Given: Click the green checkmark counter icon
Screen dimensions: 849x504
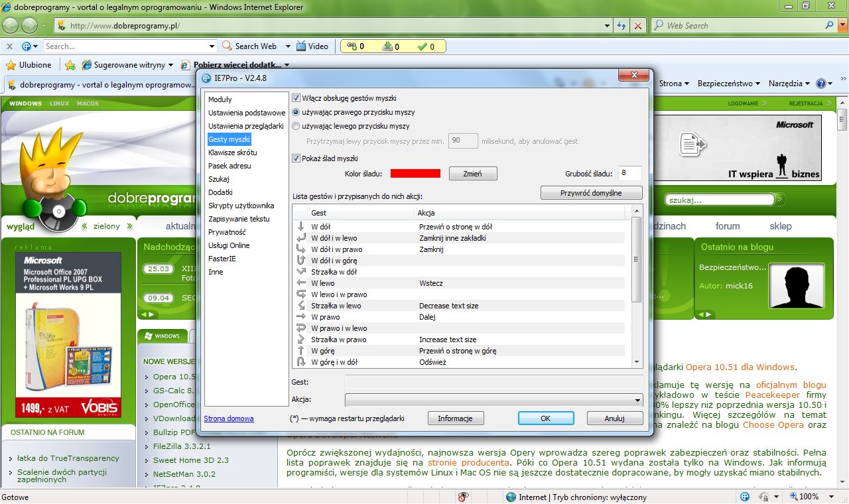Looking at the screenshot, I should pyautogui.click(x=423, y=46).
